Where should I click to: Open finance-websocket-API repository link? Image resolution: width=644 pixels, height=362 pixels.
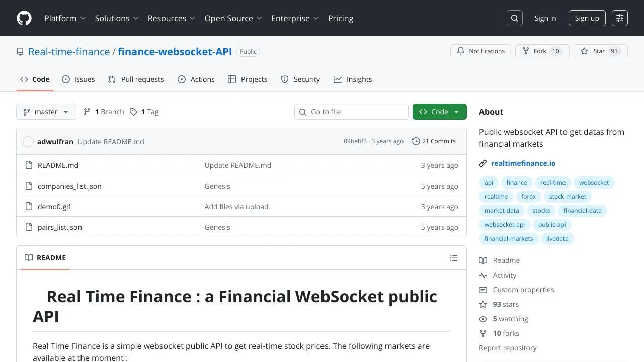[175, 52]
